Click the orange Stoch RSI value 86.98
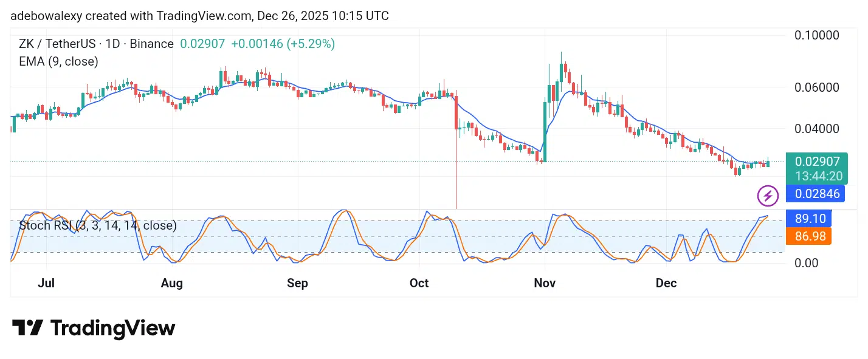The height and width of the screenshot is (359, 868). [808, 236]
